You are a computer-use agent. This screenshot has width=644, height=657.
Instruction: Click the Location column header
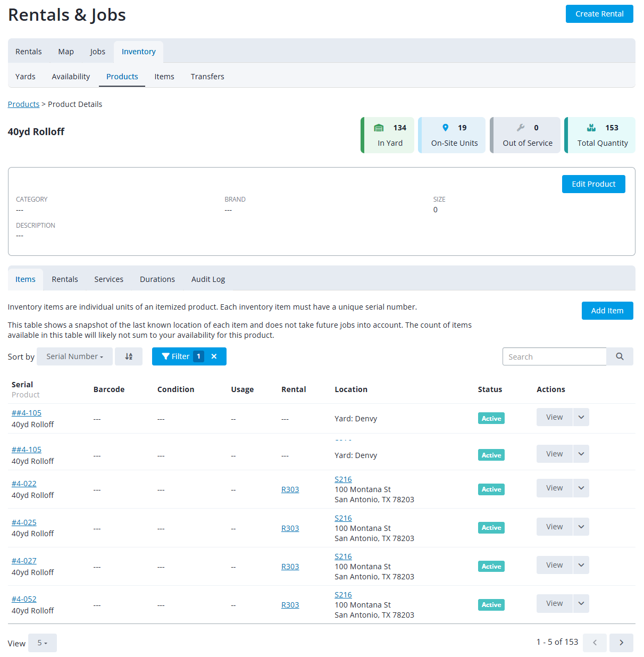click(351, 389)
